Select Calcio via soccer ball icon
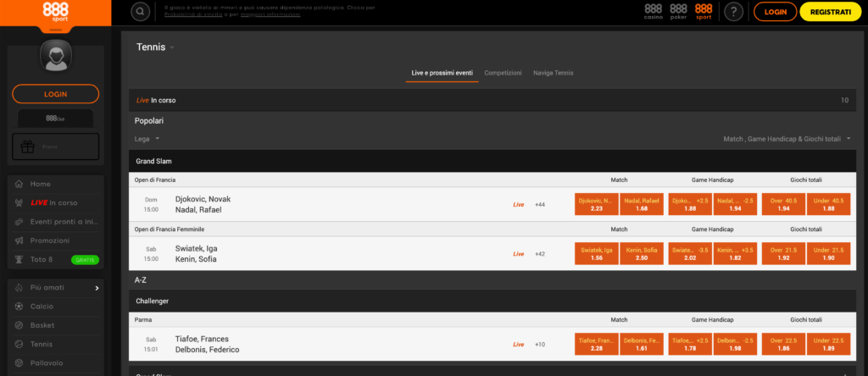Image resolution: width=868 pixels, height=376 pixels. 19,307
